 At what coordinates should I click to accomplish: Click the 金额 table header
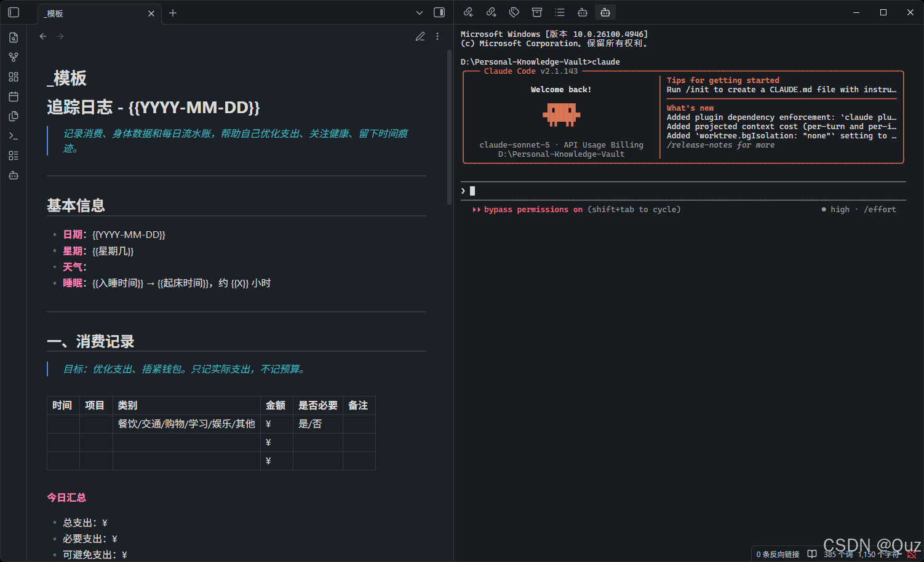(x=276, y=405)
